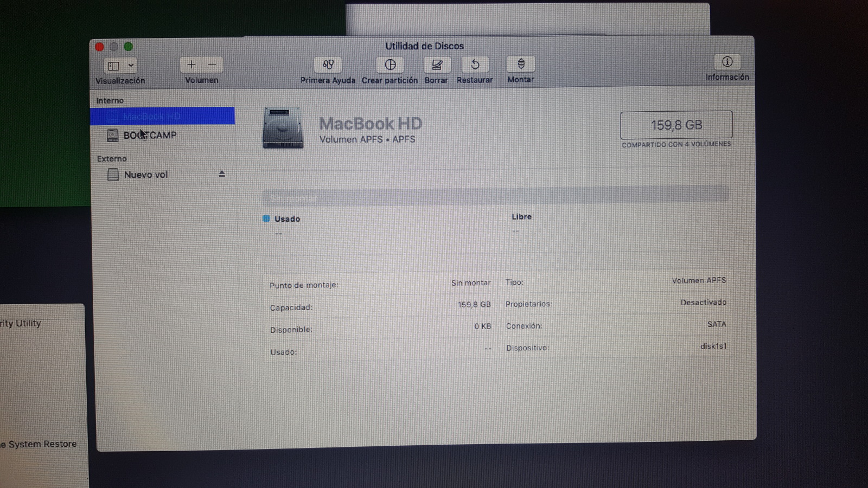Click the large MacBook HD drive image

click(x=283, y=128)
